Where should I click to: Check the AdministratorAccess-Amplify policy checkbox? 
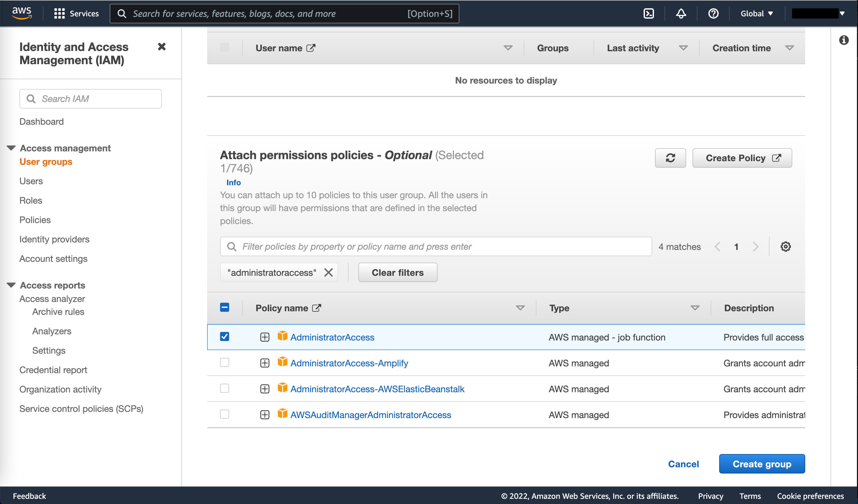click(225, 362)
